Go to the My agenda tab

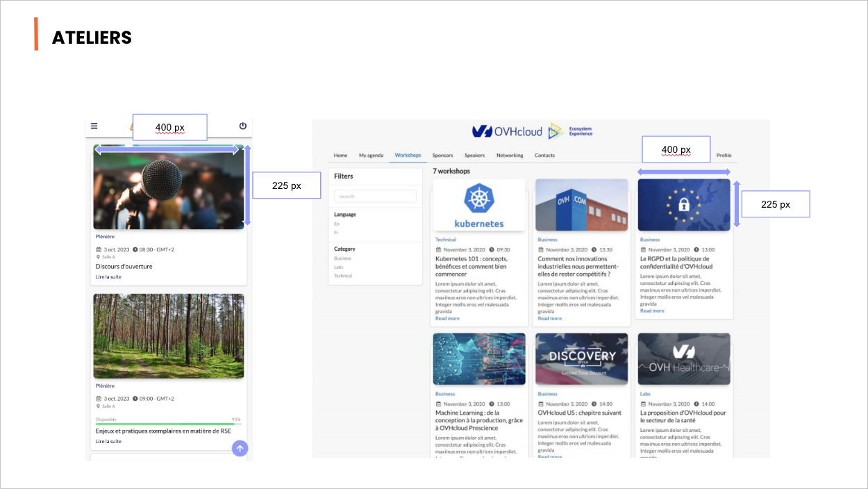371,156
